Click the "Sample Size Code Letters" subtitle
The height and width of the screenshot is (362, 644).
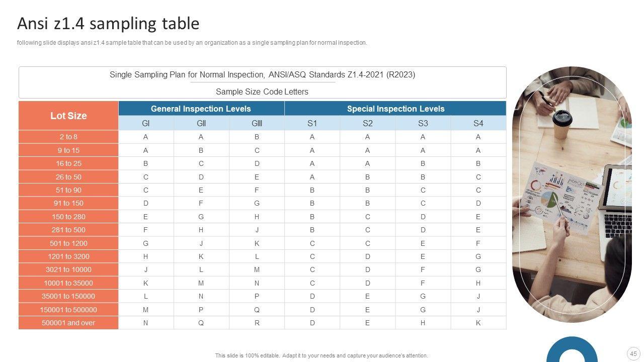[262, 92]
